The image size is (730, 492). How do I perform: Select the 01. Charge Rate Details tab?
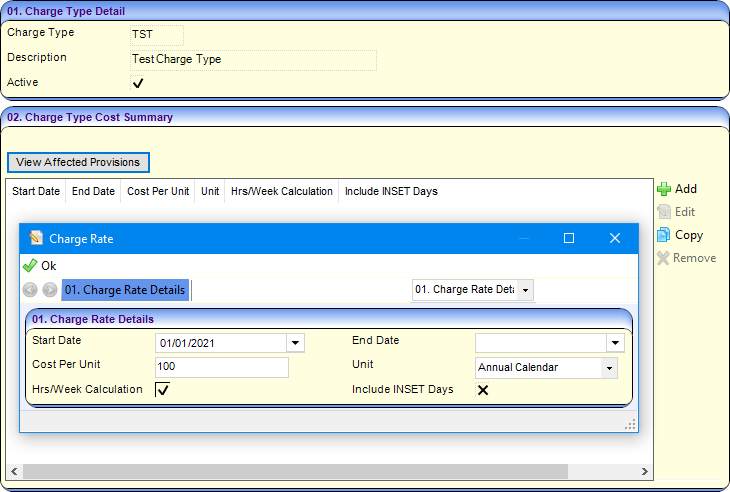click(x=125, y=290)
